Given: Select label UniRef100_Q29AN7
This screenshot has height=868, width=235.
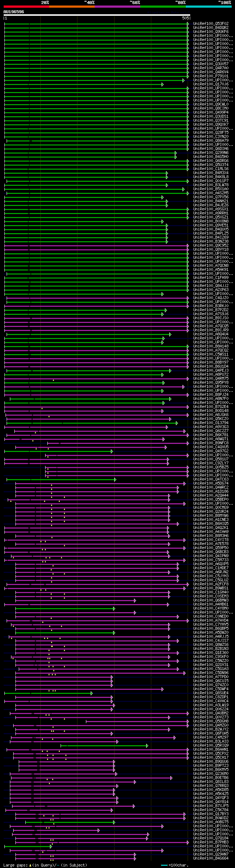Looking at the screenshot, I should (x=211, y=854).
